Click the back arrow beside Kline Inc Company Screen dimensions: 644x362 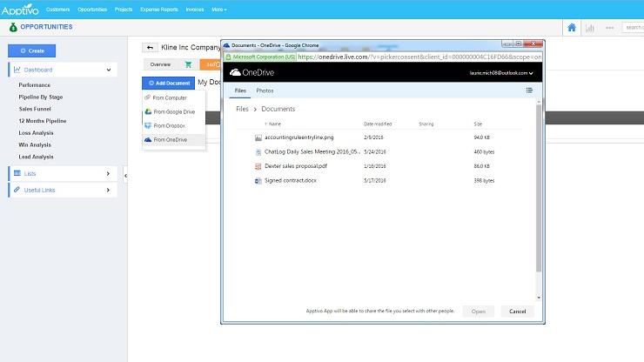point(150,48)
